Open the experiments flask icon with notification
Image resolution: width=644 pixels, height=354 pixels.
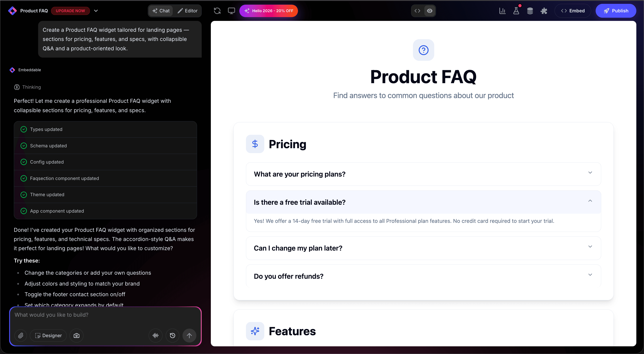coord(516,11)
